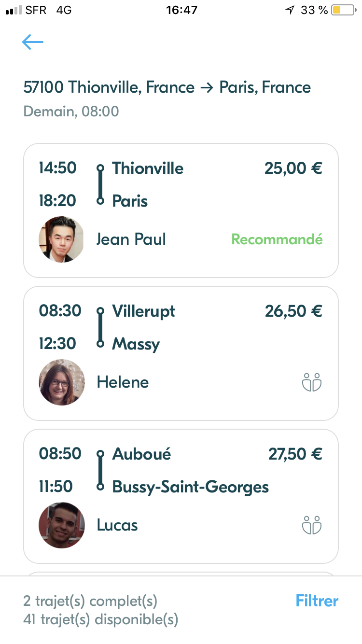Tap the 41 trajet(s) disponible(s) text
The height and width of the screenshot is (644, 362).
pos(100,619)
